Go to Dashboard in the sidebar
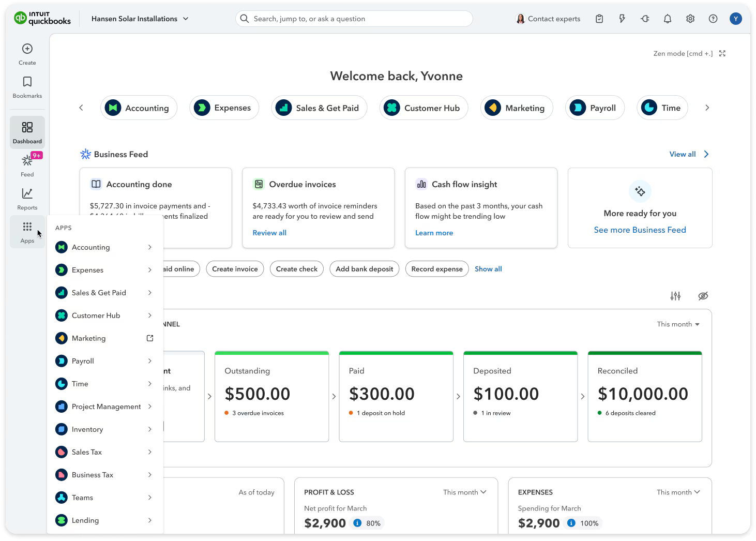Image resolution: width=756 pixels, height=541 pixels. 27,132
